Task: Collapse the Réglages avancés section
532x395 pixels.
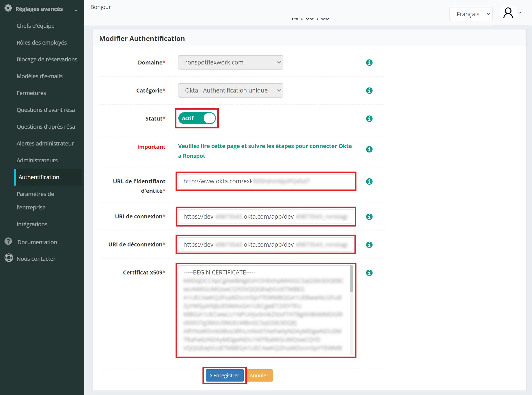Action: (x=76, y=10)
